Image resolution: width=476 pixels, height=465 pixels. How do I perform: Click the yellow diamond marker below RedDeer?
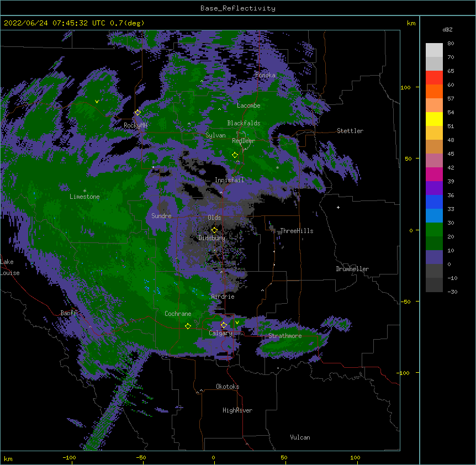click(x=235, y=155)
